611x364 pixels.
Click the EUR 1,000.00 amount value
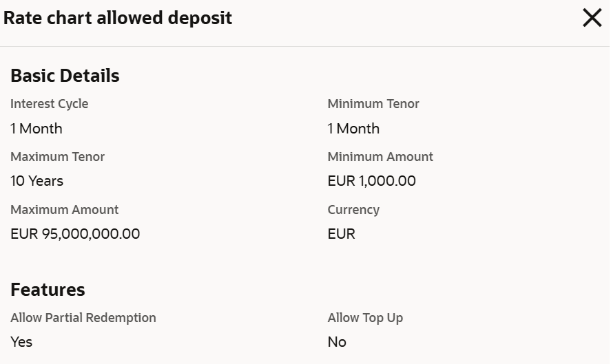coord(372,181)
